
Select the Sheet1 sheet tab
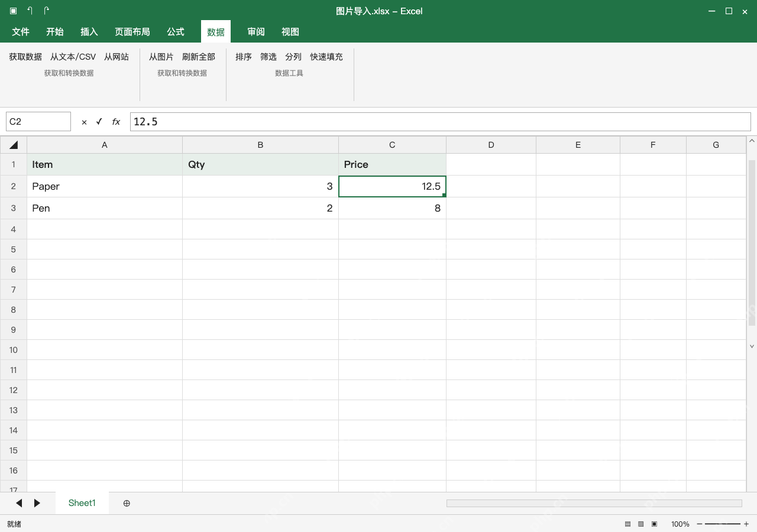point(82,503)
